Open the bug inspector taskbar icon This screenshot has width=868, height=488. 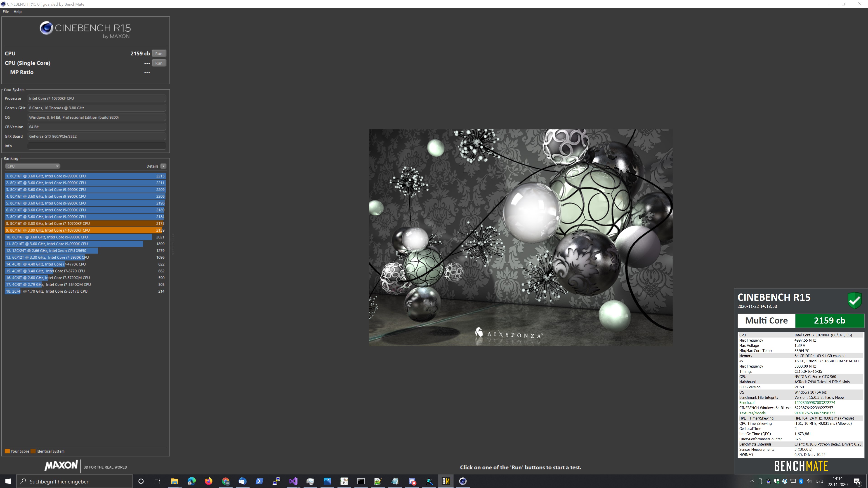click(x=429, y=481)
